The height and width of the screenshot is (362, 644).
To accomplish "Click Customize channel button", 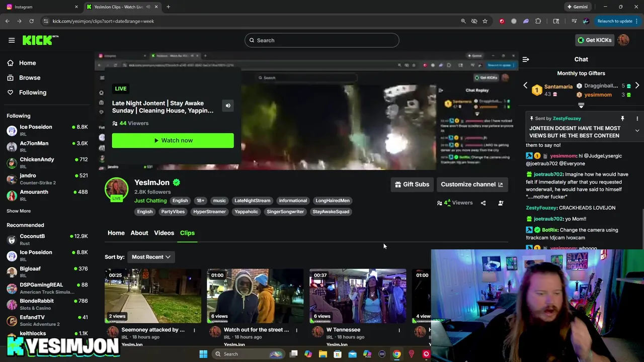I will tap(472, 185).
